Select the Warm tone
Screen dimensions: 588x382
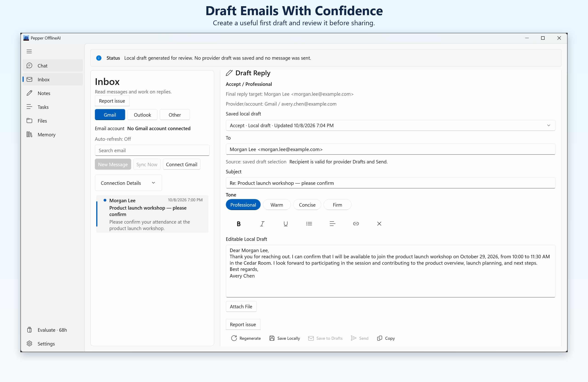coord(277,205)
